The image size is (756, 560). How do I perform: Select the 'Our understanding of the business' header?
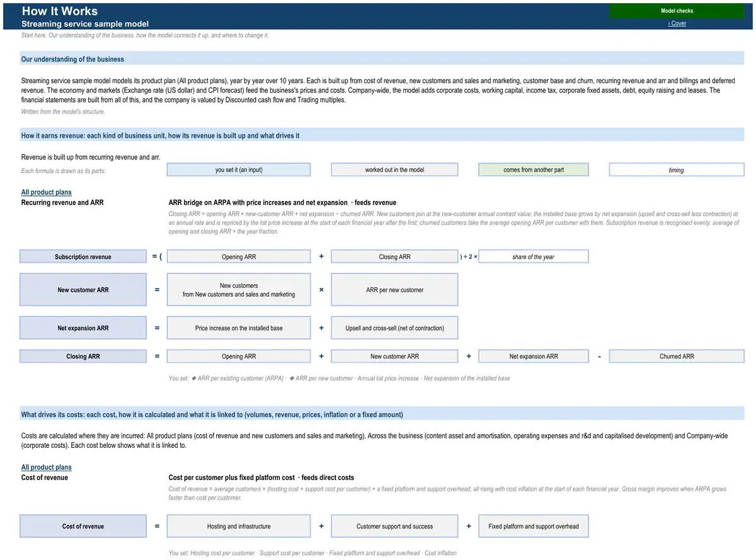click(x=382, y=59)
